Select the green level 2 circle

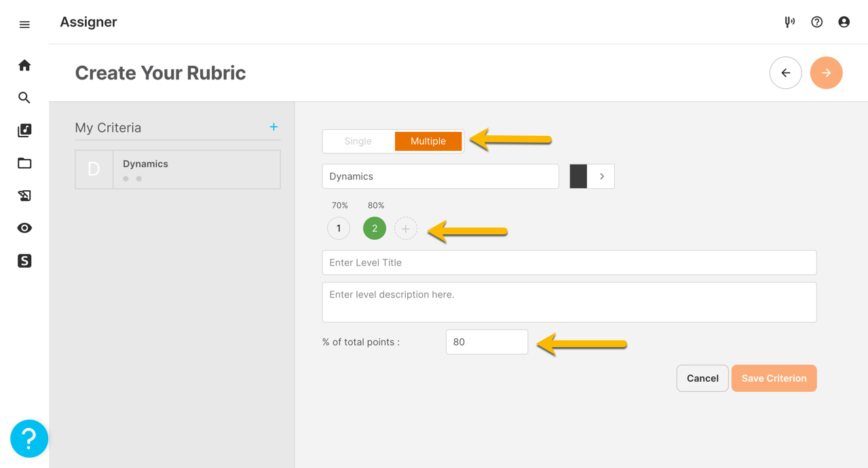(375, 229)
